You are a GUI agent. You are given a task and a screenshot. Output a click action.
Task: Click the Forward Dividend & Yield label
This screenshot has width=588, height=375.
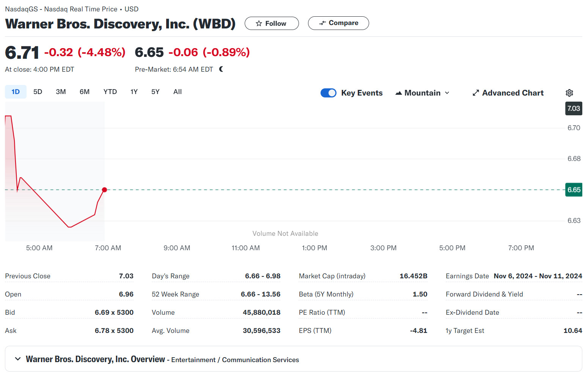tap(484, 294)
